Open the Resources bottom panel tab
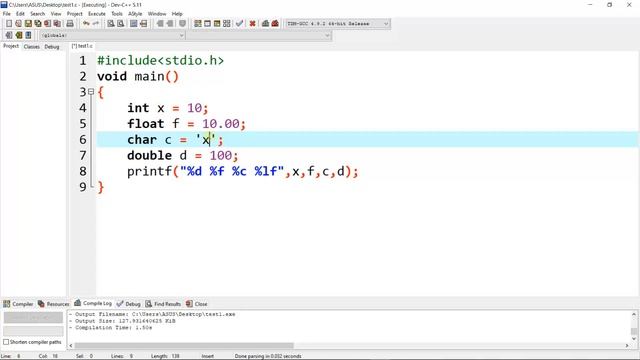The width and height of the screenshot is (640, 360). coord(53,304)
